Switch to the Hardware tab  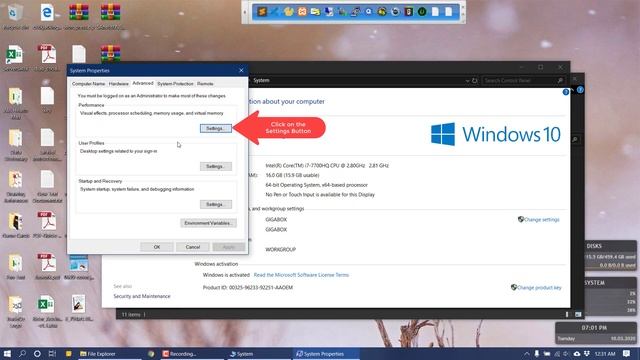click(x=119, y=84)
